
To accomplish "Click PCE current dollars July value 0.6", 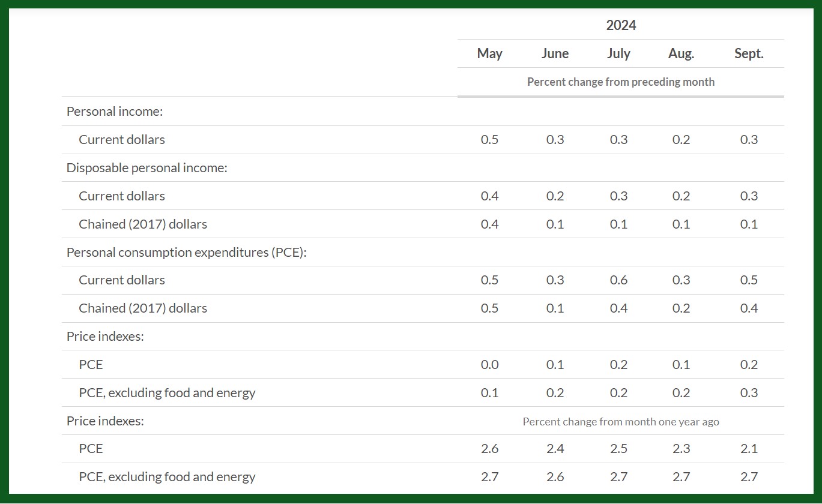I will coord(618,280).
